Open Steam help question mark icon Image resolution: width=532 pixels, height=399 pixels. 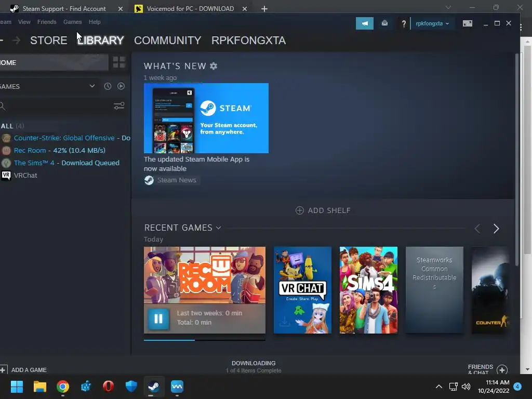click(x=403, y=24)
